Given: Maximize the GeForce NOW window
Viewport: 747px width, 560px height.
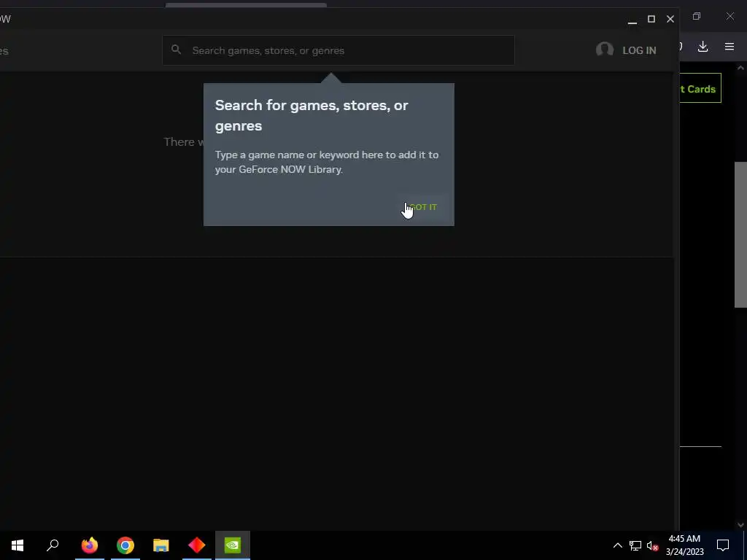Looking at the screenshot, I should (x=651, y=19).
